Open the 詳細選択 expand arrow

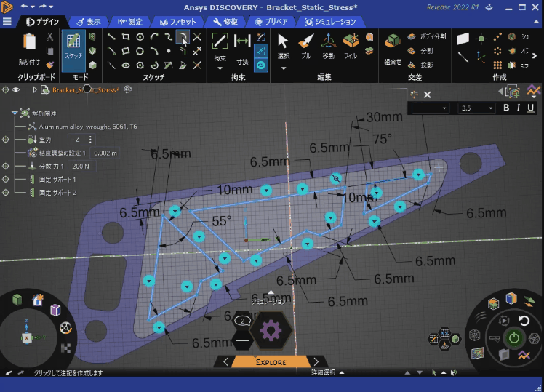(x=342, y=372)
